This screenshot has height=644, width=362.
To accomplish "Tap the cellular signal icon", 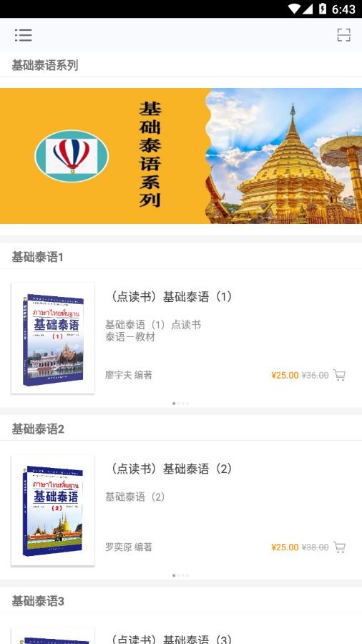I will point(308,9).
